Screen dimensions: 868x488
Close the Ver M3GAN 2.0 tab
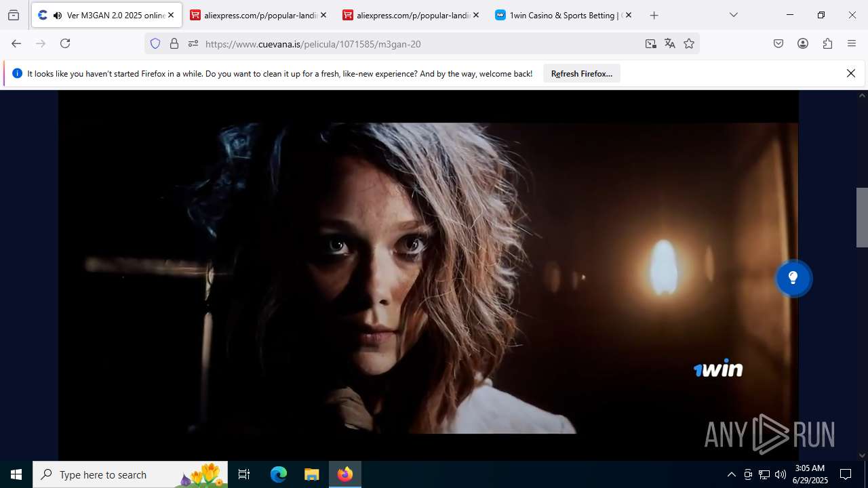[171, 15]
